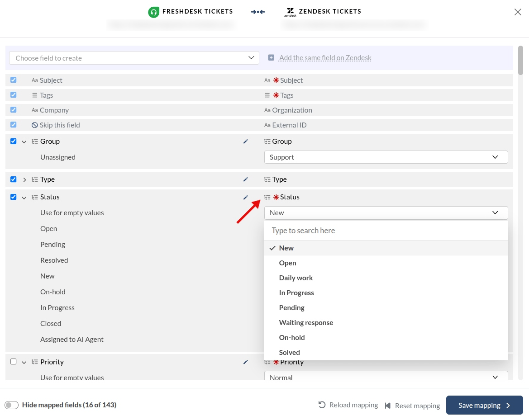Image resolution: width=529 pixels, height=420 pixels.
Task: Click the skip icon beside Skip this field
Action: point(34,125)
